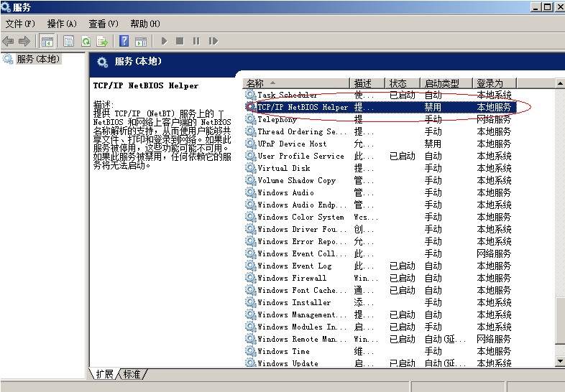The width and height of the screenshot is (565, 392).
Task: Click the Back arrow in the toolbar
Action: [x=8, y=41]
